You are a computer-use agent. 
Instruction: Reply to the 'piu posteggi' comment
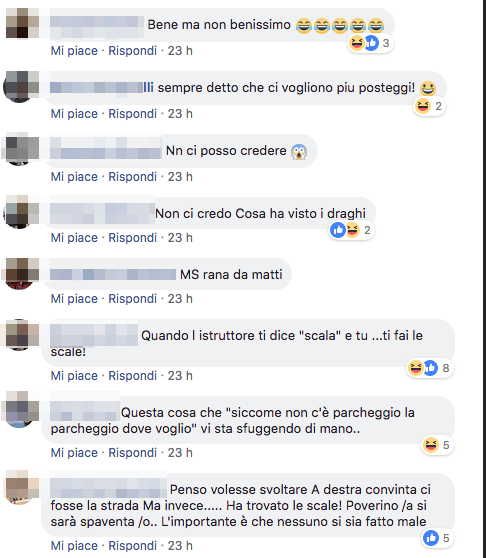[x=132, y=114]
